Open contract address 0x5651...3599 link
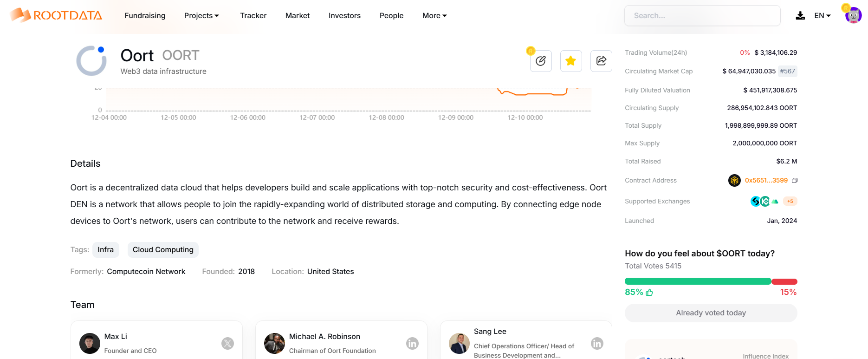 pyautogui.click(x=766, y=180)
